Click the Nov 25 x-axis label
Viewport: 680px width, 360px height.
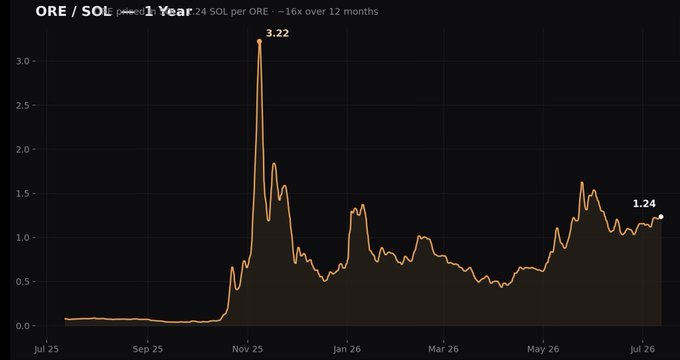tap(248, 349)
